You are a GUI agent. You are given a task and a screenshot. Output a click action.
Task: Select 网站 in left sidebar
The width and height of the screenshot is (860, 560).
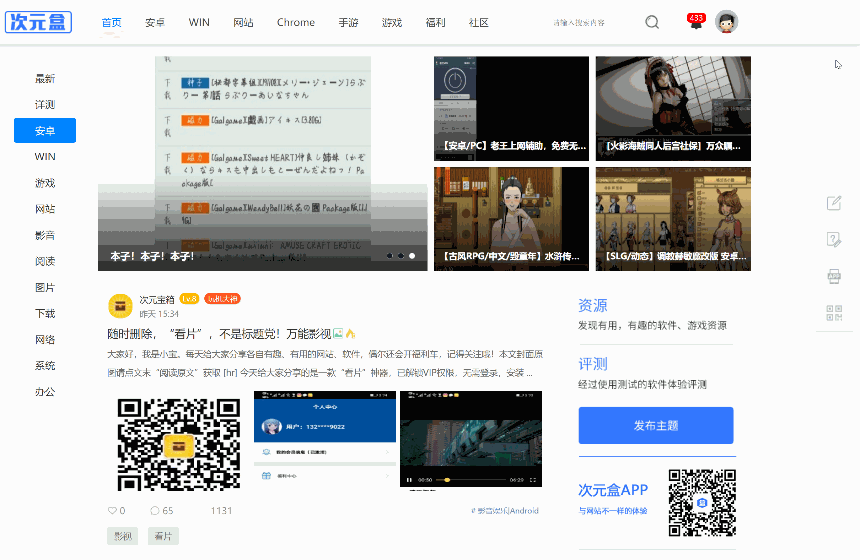click(45, 209)
